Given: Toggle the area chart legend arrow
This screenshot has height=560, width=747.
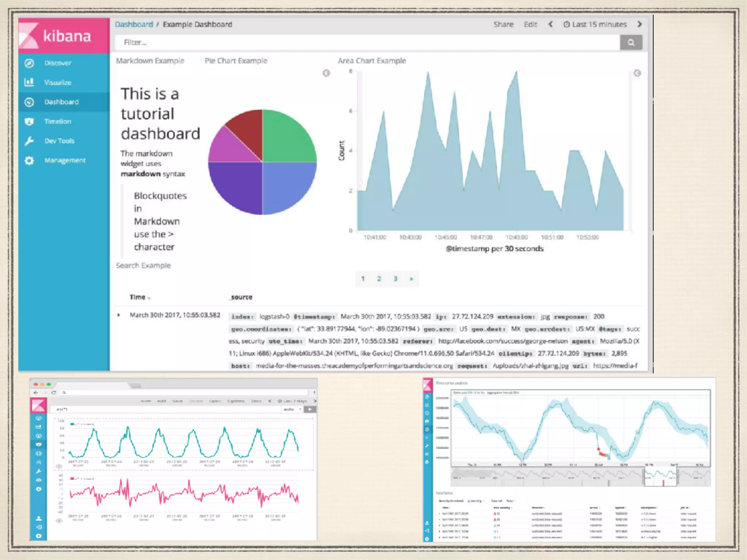Looking at the screenshot, I should pos(637,73).
